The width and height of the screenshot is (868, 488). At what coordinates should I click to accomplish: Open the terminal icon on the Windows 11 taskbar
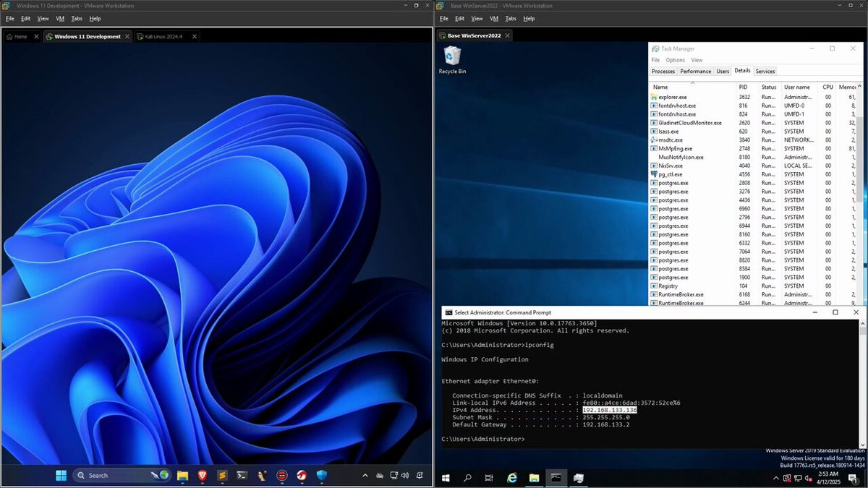(242, 475)
